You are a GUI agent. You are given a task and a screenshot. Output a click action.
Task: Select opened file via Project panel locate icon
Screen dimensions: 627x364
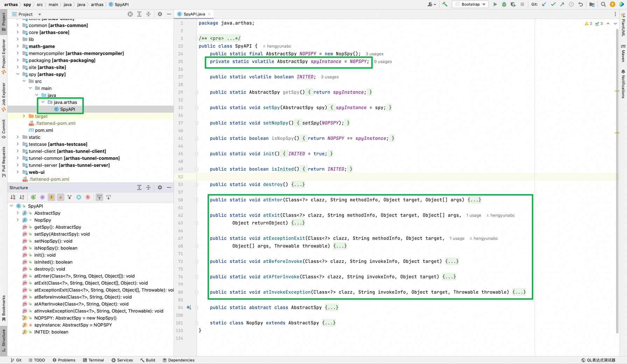click(x=130, y=14)
